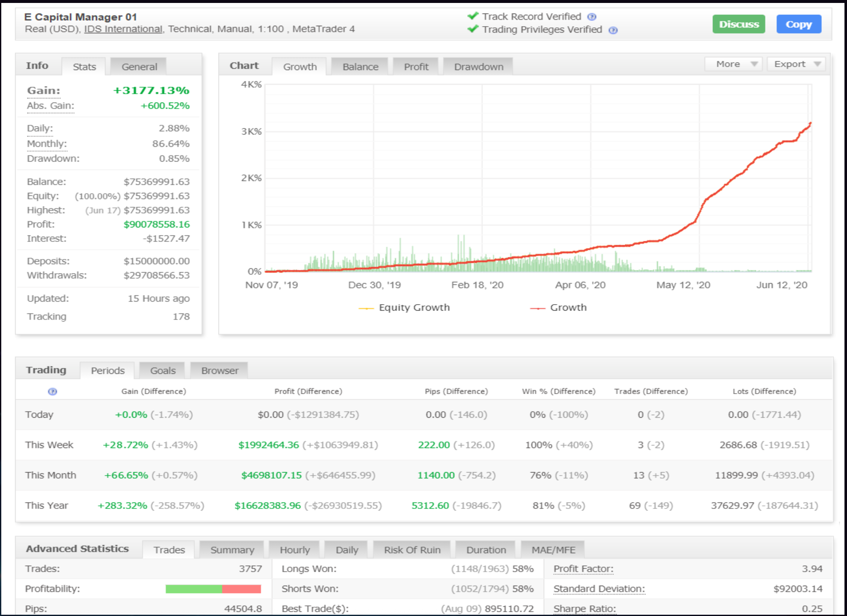Viewport: 847px width, 616px height.
Task: Open the More dropdown above the chart
Action: [733, 64]
